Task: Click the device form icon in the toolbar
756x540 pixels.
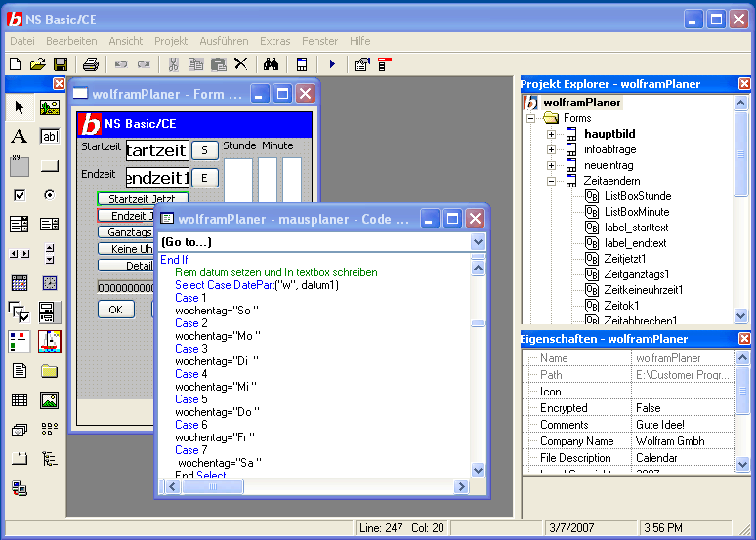Action: (302, 64)
